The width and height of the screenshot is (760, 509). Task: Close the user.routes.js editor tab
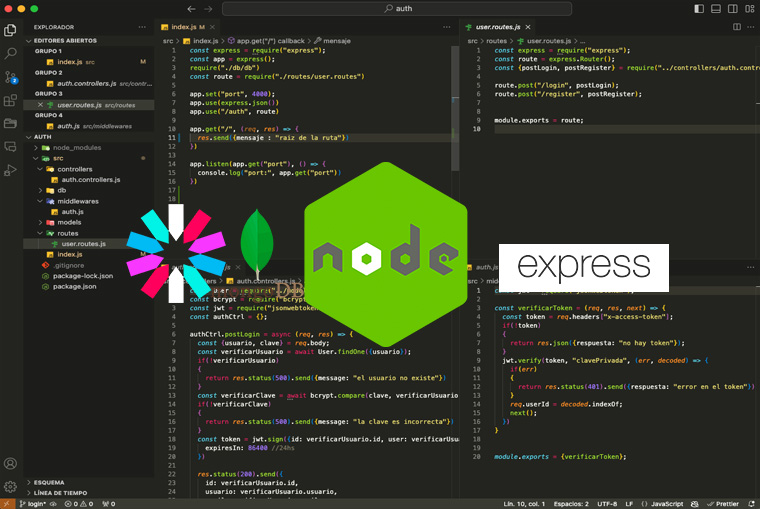[x=528, y=27]
